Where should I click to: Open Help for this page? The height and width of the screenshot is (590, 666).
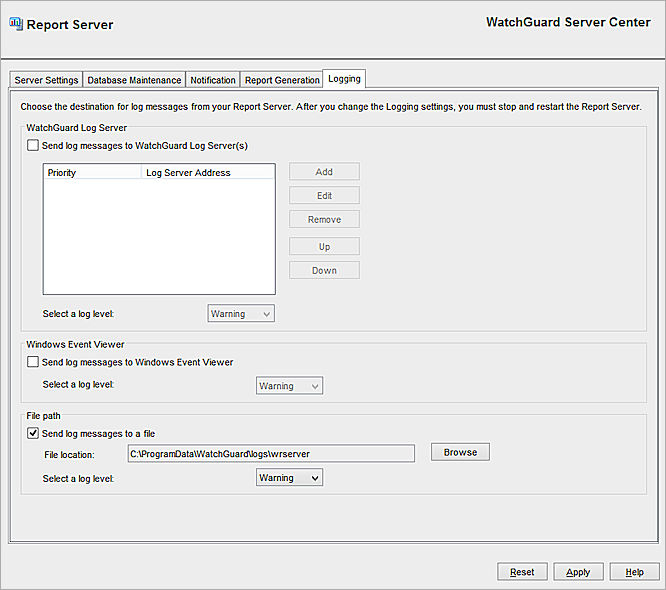click(x=634, y=572)
